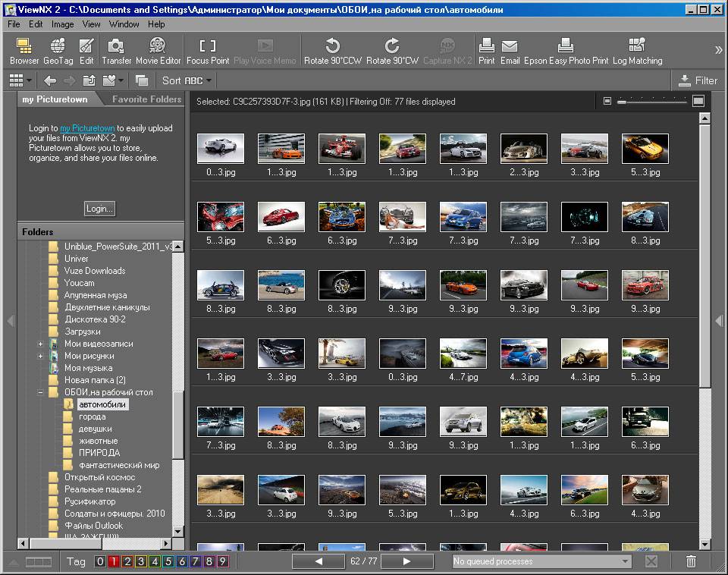The width and height of the screenshot is (728, 575).
Task: Open the GeoTag tool
Action: click(x=58, y=51)
